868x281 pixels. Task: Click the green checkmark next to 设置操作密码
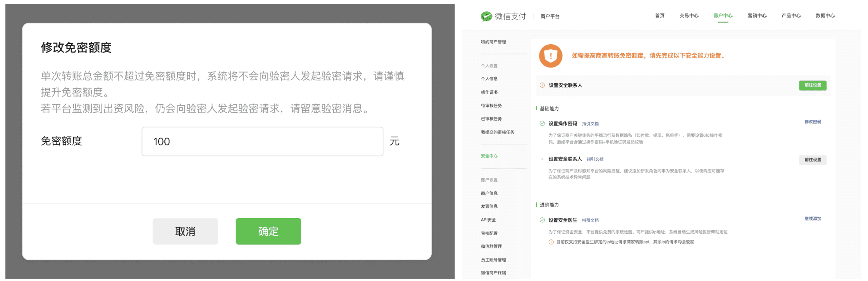click(x=542, y=123)
